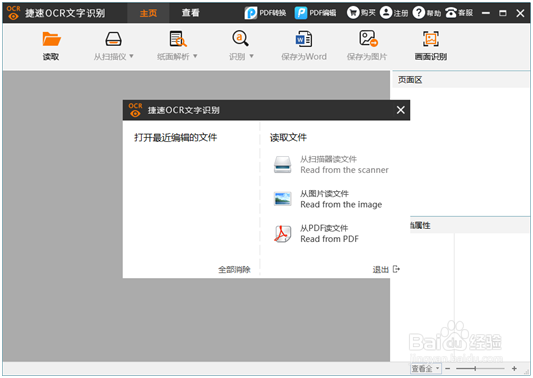Close the 捷速OCR文字识别 dialog

pos(400,110)
